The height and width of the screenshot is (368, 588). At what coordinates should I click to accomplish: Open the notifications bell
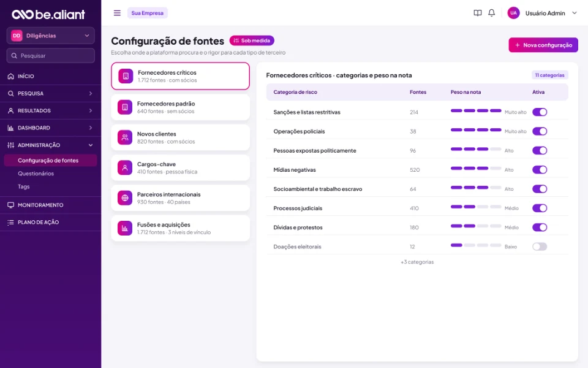[x=491, y=13]
